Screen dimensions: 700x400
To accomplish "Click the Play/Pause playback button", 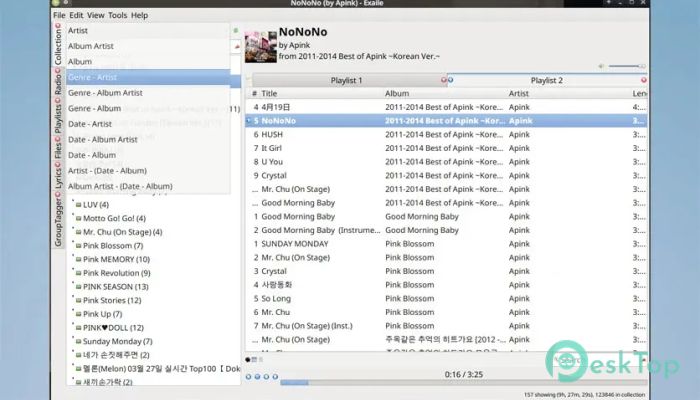I will (258, 376).
